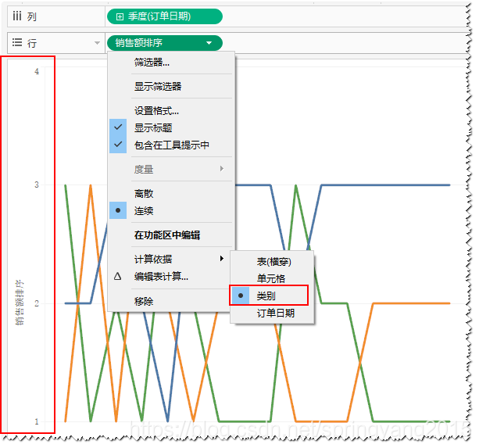This screenshot has width=479, height=448.
Task: Click axis tick label 1
Action: 37,421
